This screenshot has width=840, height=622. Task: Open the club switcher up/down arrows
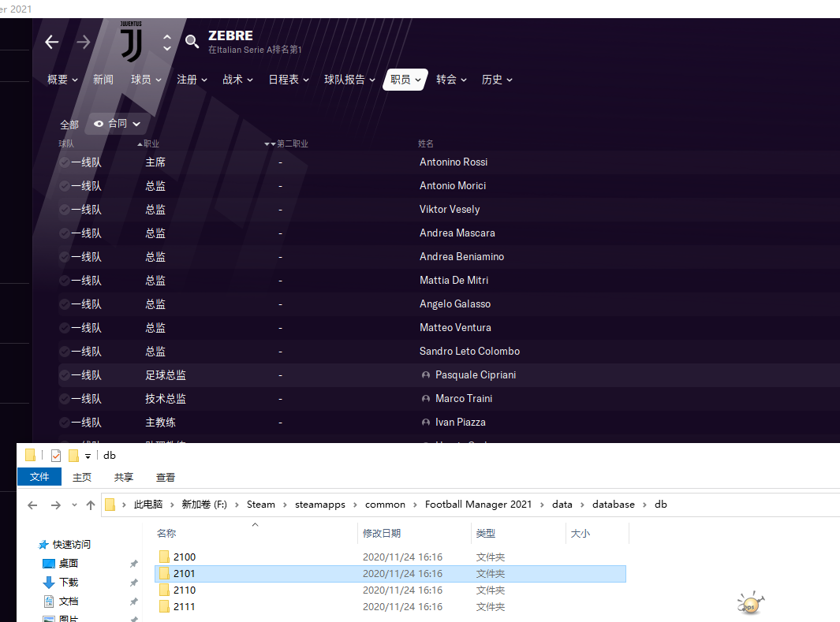tap(167, 43)
